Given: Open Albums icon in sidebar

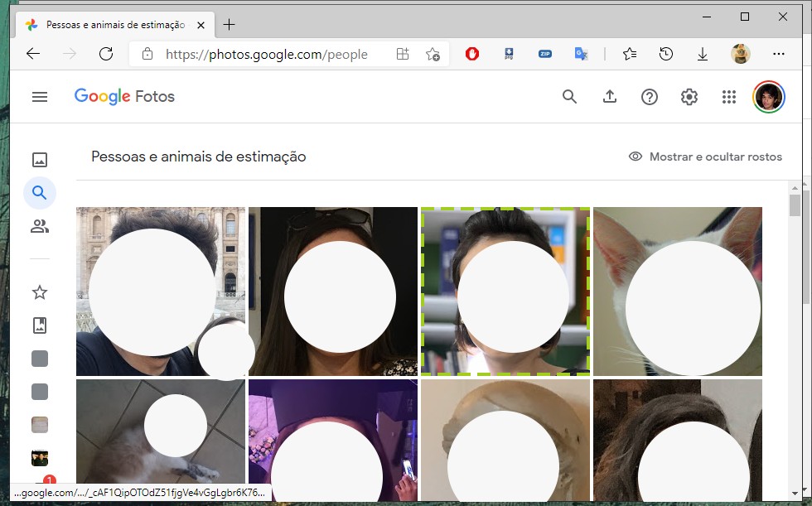Looking at the screenshot, I should pyautogui.click(x=40, y=325).
